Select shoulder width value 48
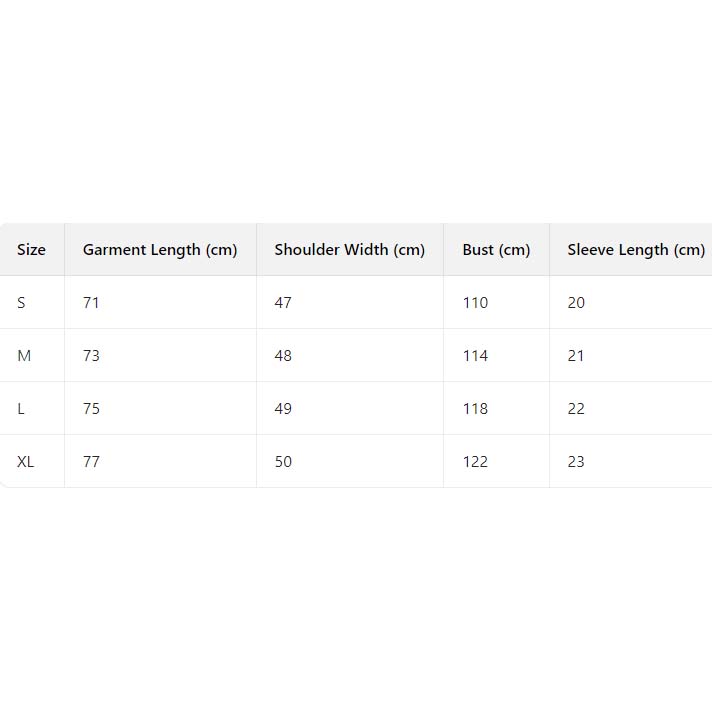This screenshot has width=712, height=712. [283, 356]
